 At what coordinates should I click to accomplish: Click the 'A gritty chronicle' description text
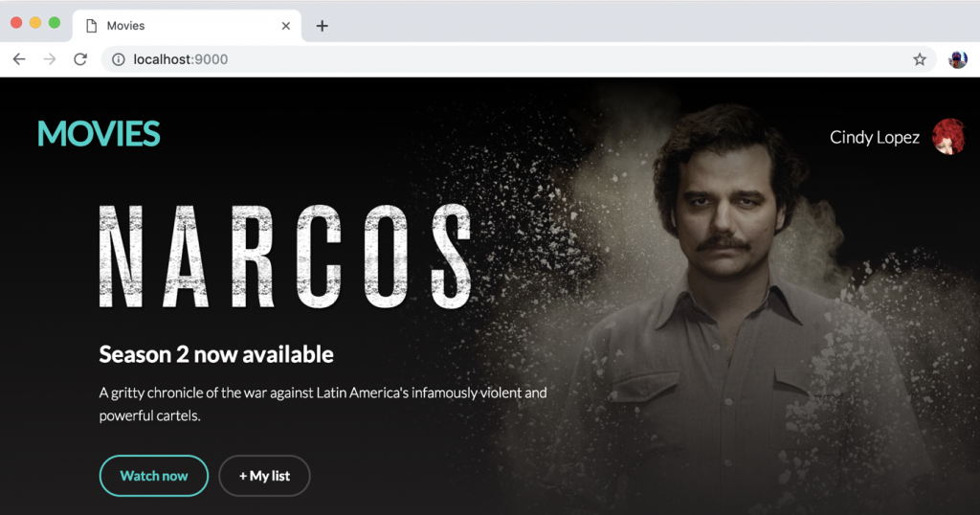pyautogui.click(x=323, y=404)
